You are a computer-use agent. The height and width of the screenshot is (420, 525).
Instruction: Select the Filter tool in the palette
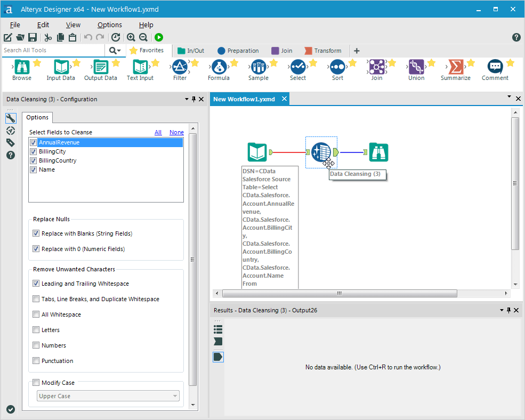(180, 67)
